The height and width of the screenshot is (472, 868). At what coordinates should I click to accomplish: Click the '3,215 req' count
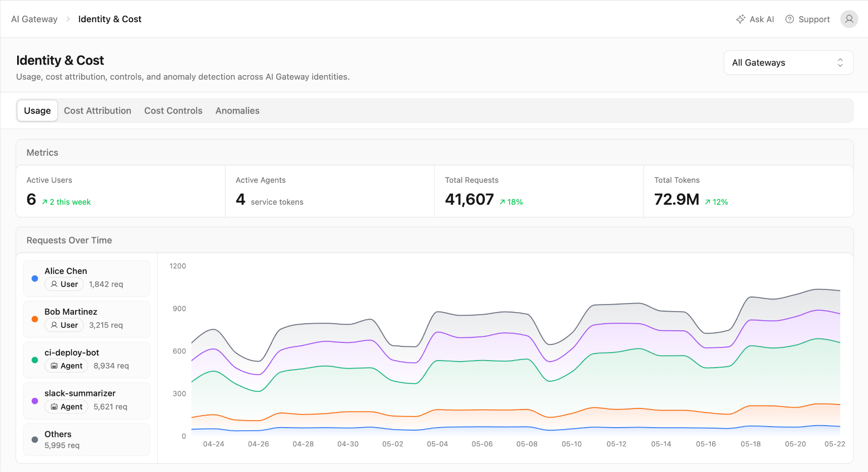tap(106, 325)
